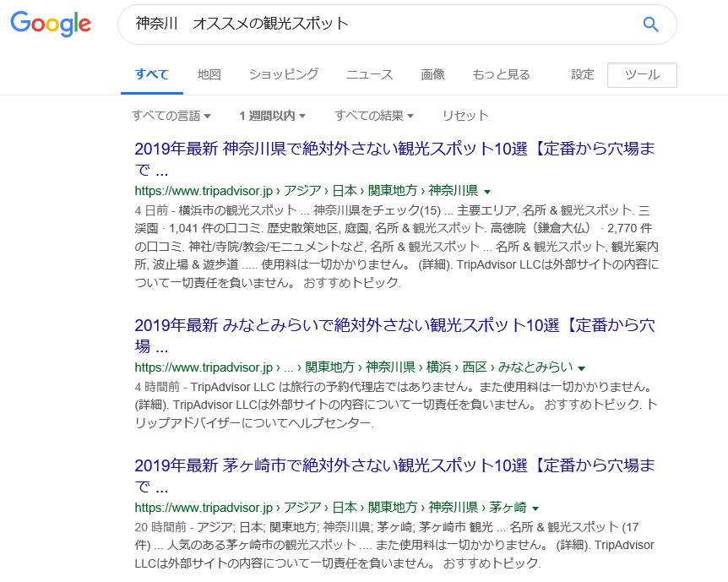Screen dimensions: 728x582
Task: Click the blue search magnifier icon
Action: click(x=650, y=24)
